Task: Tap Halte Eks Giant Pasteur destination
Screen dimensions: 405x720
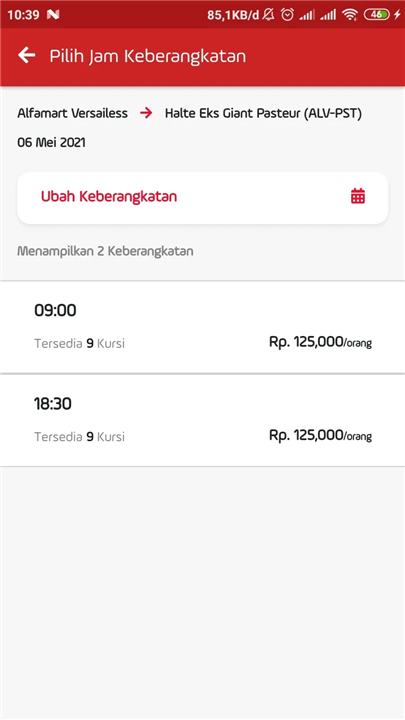Action: pyautogui.click(x=264, y=113)
